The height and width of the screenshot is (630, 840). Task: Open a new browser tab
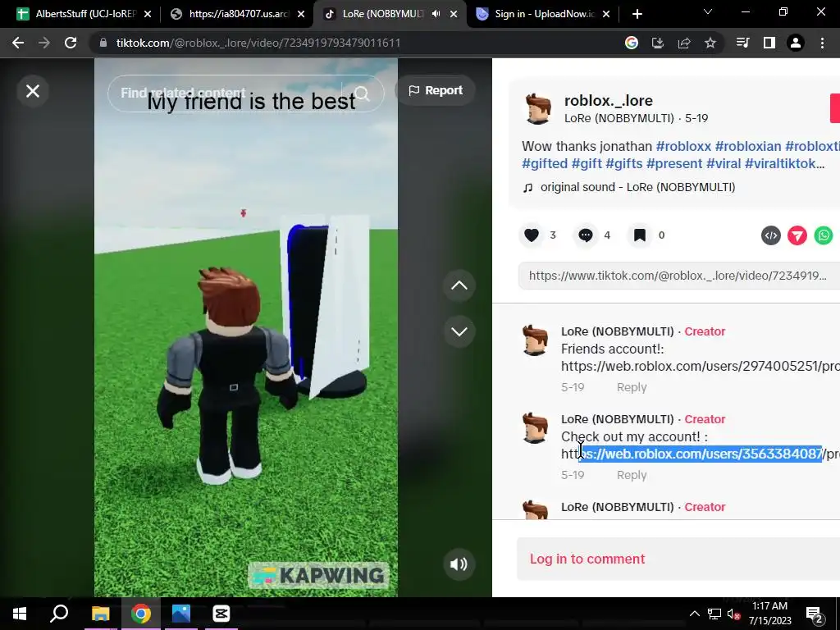point(637,14)
